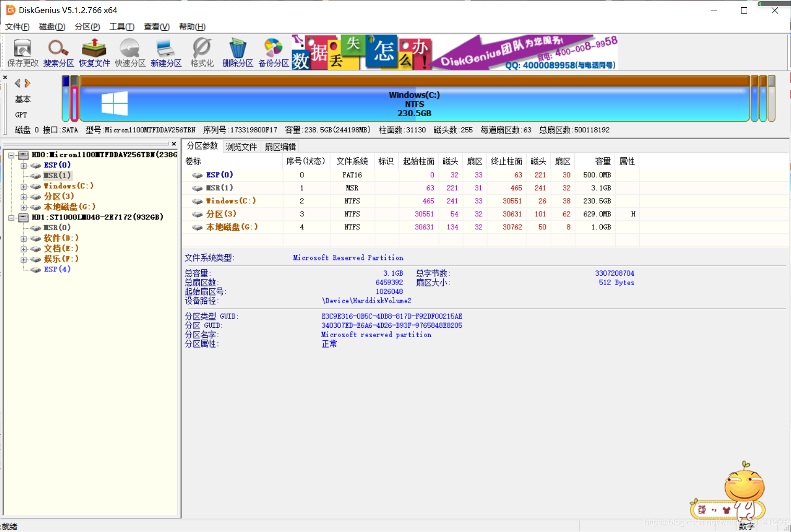Click the 保存更改 toolbar icon
This screenshot has height=532, width=791.
point(22,53)
